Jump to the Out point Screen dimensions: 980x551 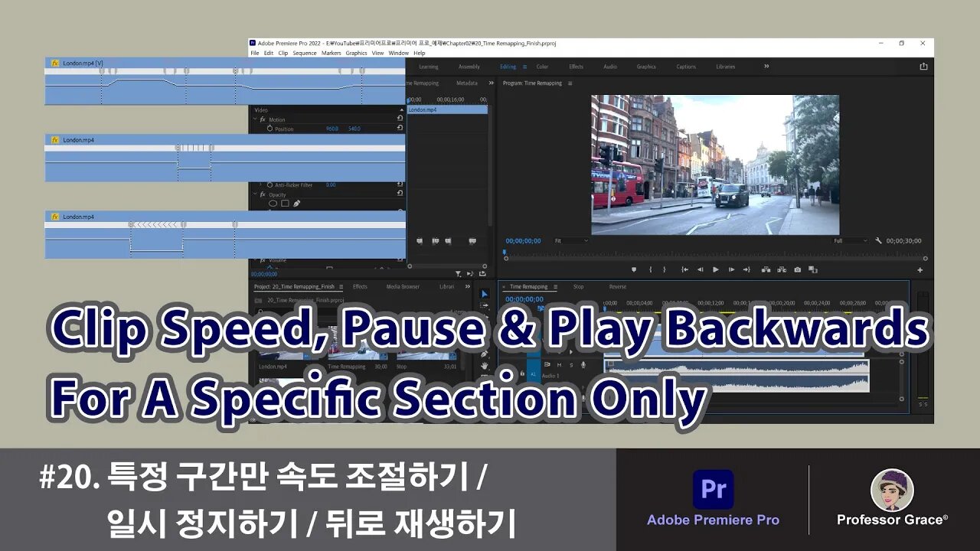[x=746, y=269]
